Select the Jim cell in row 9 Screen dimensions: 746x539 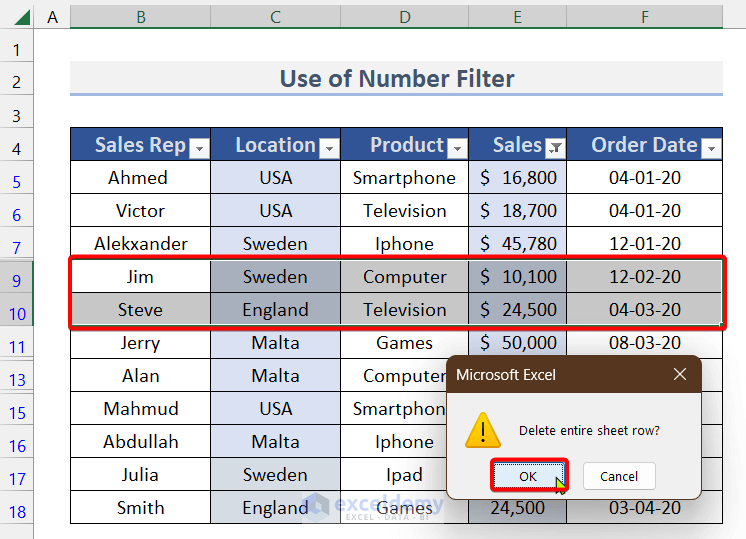point(140,277)
